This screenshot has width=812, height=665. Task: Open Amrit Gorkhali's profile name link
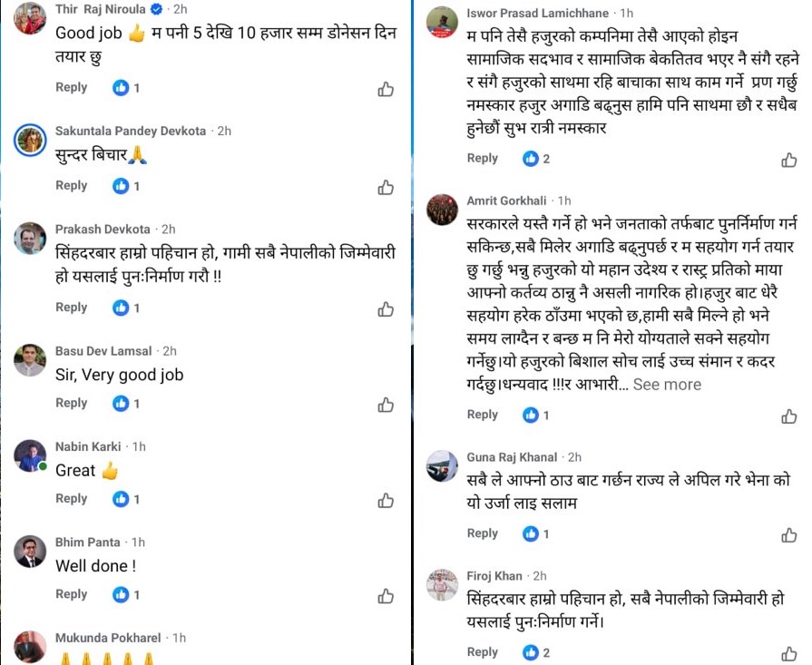(x=507, y=200)
